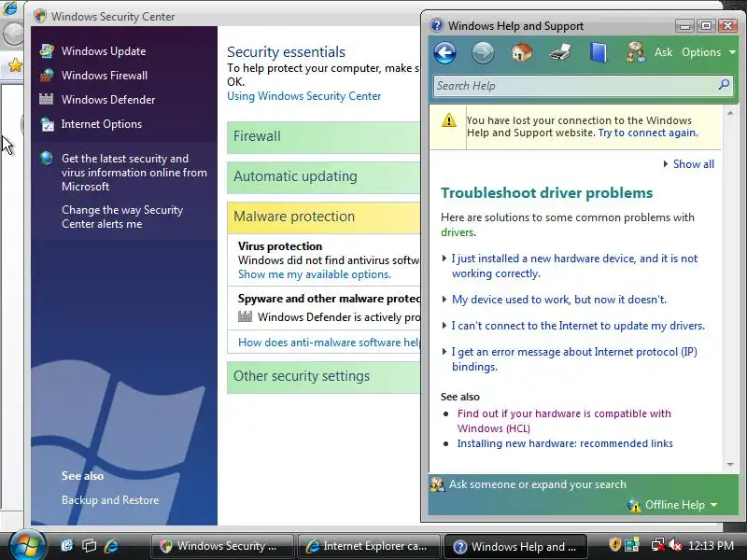This screenshot has height=560, width=747.
Task: Click 'Change the way Security Center alerts me'
Action: point(122,217)
